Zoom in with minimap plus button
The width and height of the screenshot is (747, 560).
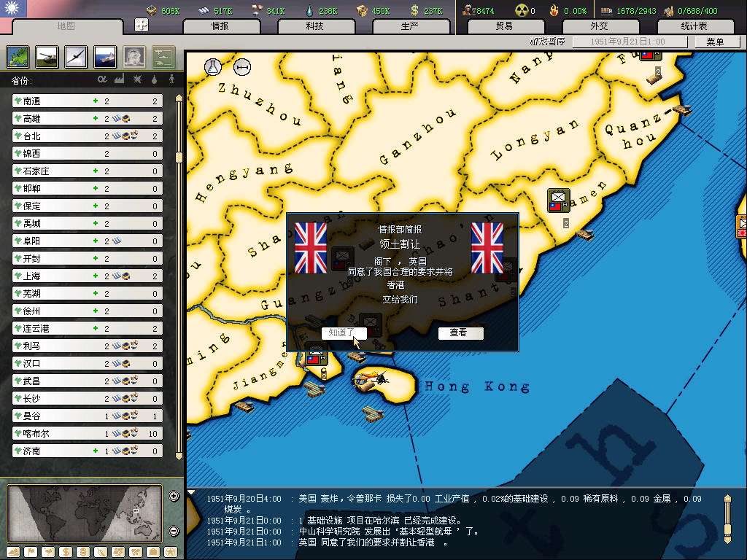coord(174,496)
